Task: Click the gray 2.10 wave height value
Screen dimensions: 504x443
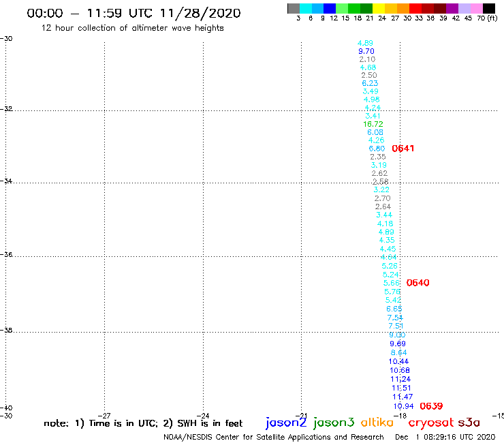Action: [x=367, y=59]
